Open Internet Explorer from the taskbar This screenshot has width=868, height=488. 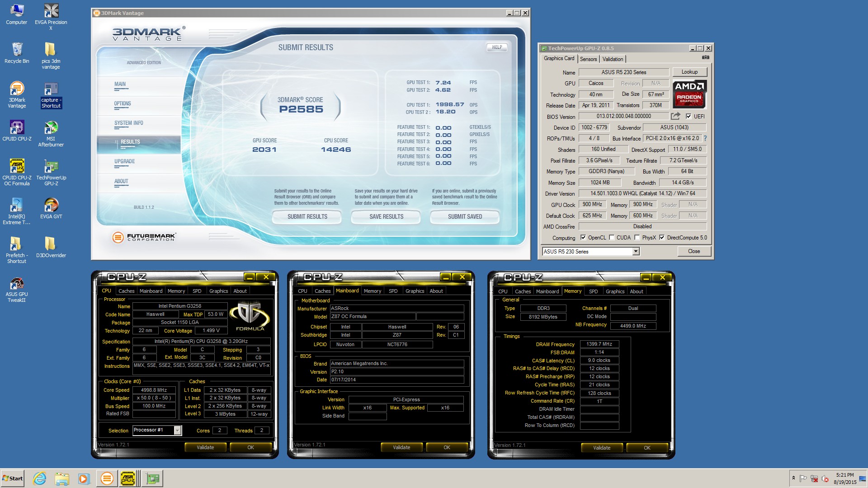point(40,479)
